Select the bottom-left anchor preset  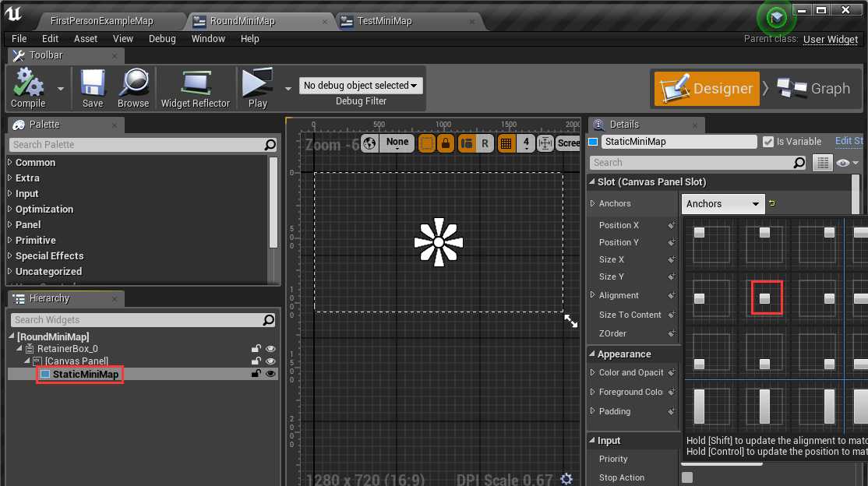coord(711,353)
